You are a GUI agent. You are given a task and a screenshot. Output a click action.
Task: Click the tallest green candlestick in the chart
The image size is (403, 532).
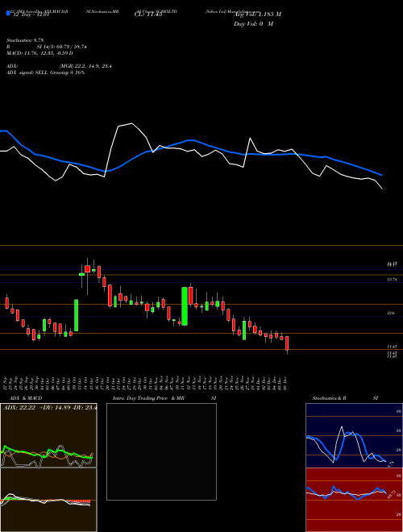click(x=185, y=306)
